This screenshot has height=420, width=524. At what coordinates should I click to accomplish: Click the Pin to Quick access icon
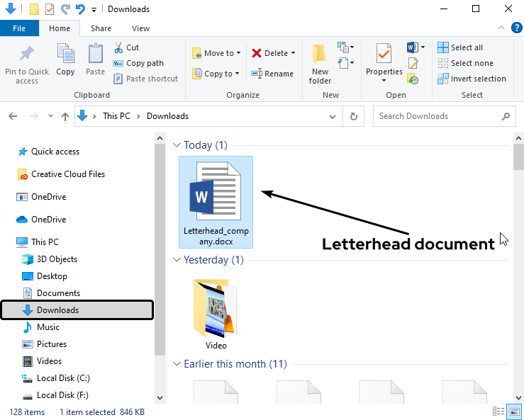[27, 54]
